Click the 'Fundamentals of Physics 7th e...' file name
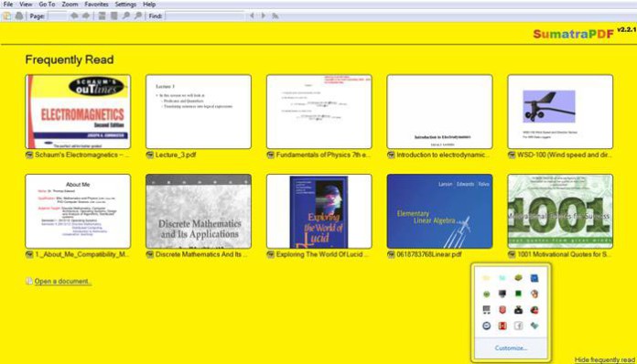 click(323, 155)
